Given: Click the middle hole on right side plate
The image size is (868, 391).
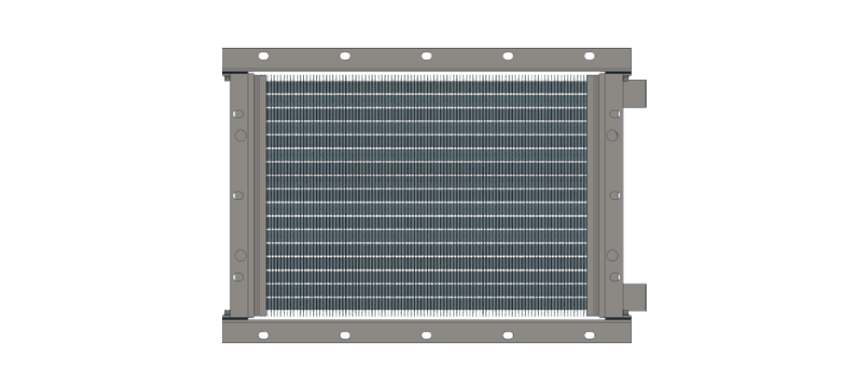Looking at the screenshot, I should point(614,195).
